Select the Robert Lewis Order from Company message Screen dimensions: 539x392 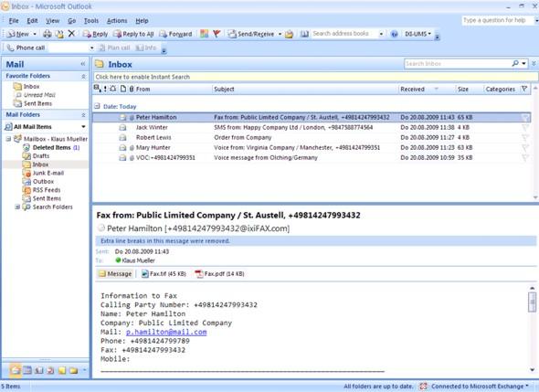pos(312,137)
